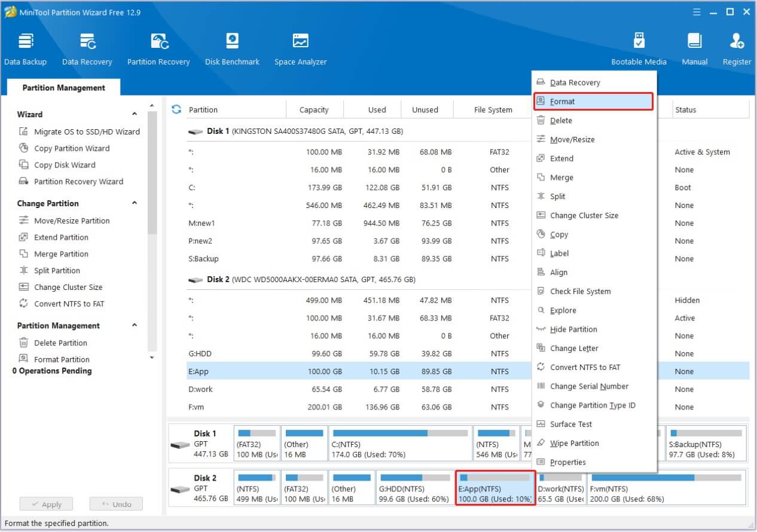
Task: Select Format from the context menu
Action: [592, 101]
